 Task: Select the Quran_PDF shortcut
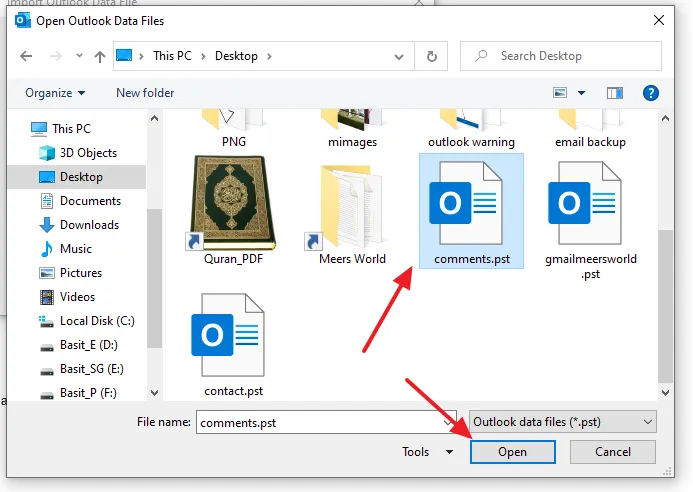[233, 210]
